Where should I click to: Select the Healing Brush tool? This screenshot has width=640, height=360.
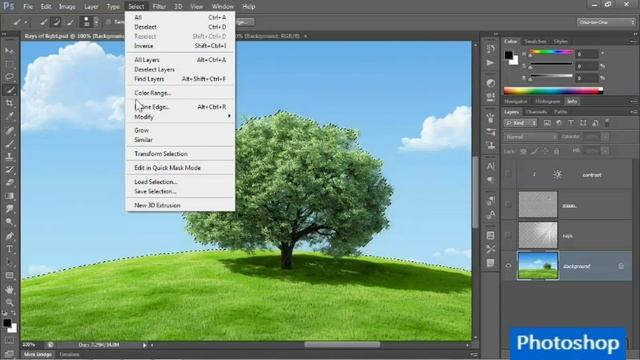[x=9, y=130]
